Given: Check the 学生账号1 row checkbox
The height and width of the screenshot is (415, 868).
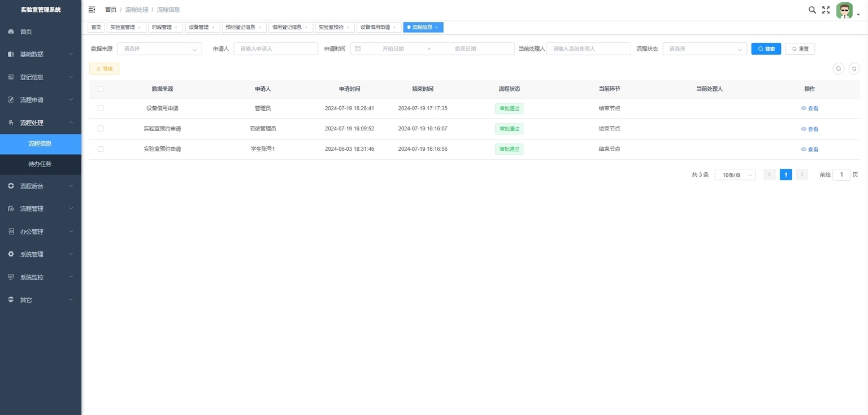Looking at the screenshot, I should click(101, 149).
